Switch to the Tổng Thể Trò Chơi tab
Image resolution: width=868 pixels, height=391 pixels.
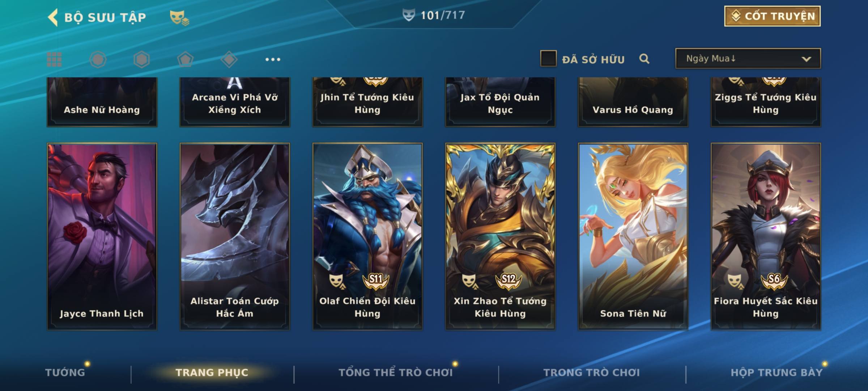(395, 372)
